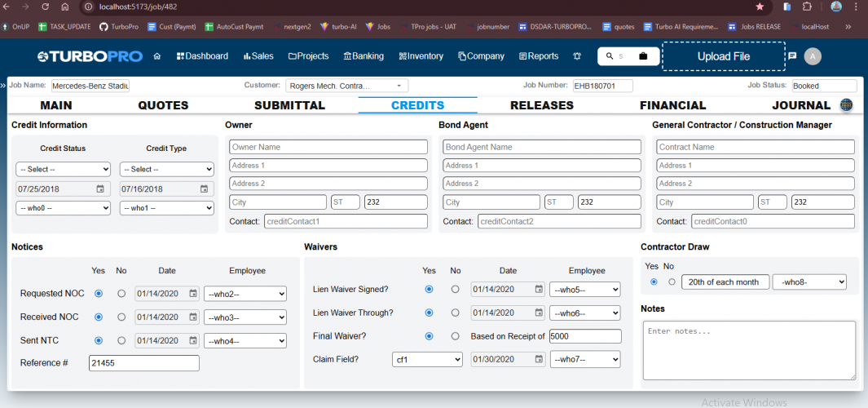Screen dimensions: 868x408
Task: Open the chat message icon
Action: 792,56
